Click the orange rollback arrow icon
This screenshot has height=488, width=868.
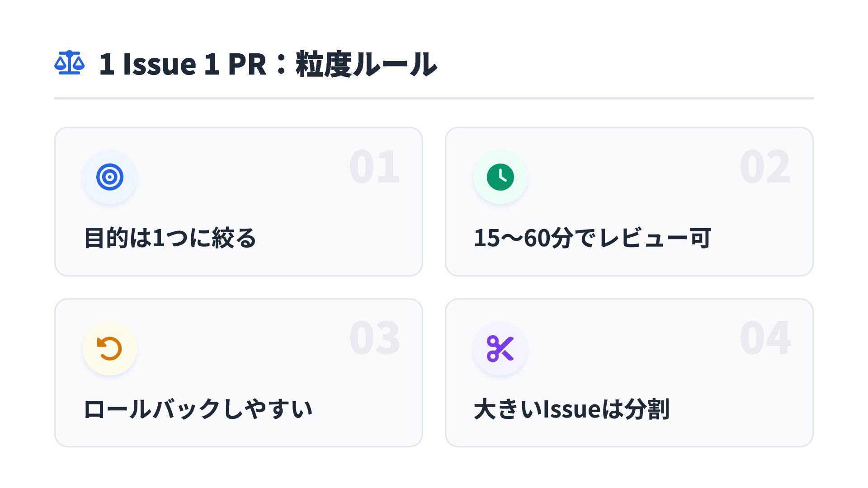[x=110, y=348]
